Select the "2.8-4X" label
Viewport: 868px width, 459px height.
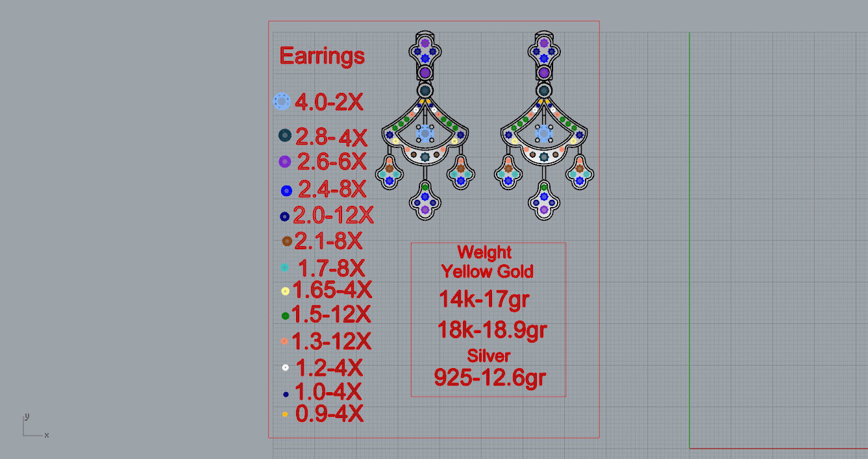pyautogui.click(x=332, y=136)
